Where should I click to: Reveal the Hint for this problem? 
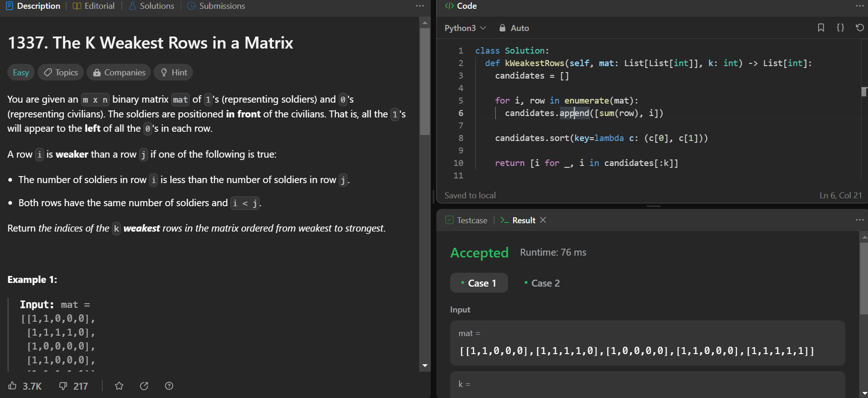174,73
